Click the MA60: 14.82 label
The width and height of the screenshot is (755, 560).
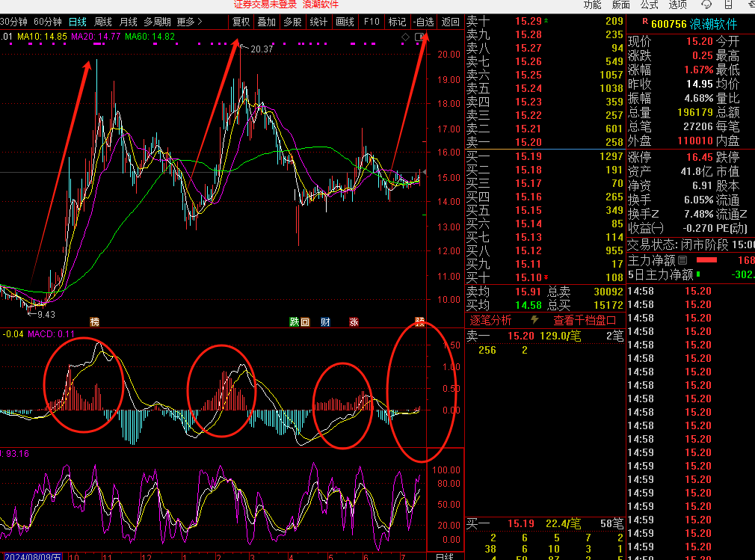150,37
